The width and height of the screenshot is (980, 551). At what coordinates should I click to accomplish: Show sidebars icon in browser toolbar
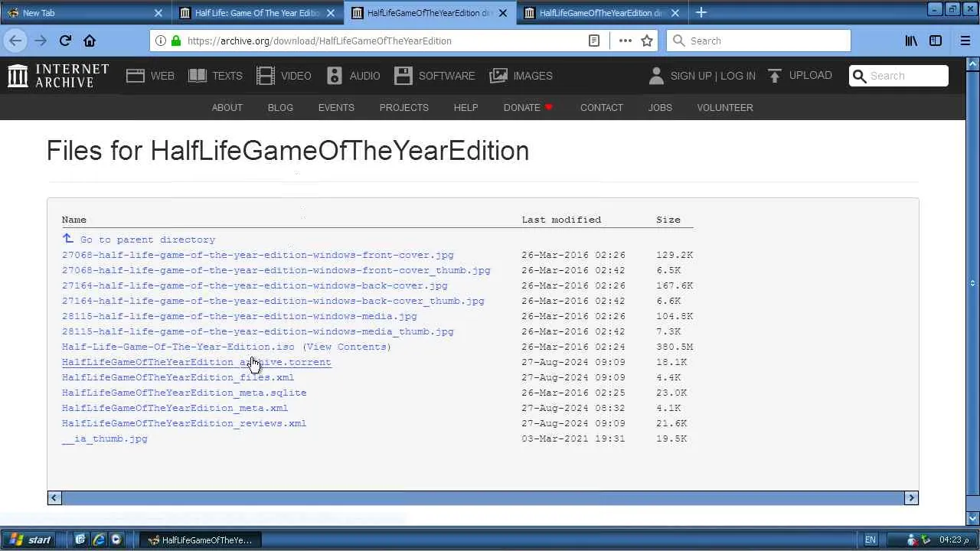pos(936,41)
